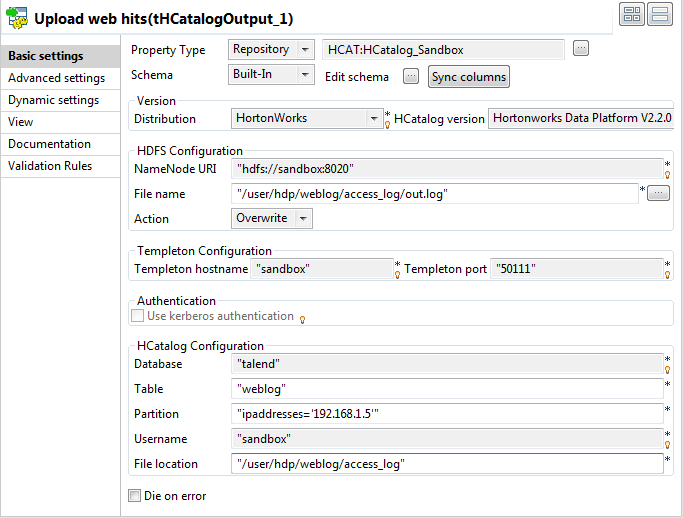Click the tHCatalogOutput component icon in header
Viewport: 683px width, 518px height.
point(17,17)
